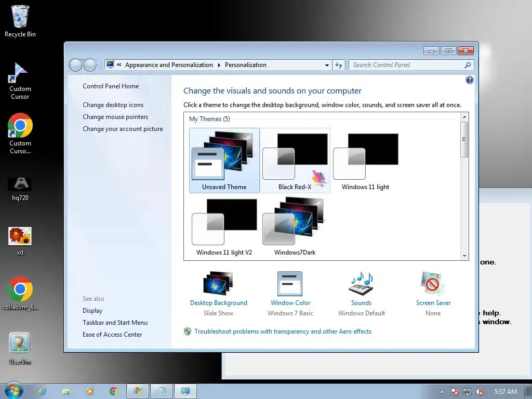Click the themes list scrollbar thumb
532x399 pixels.
pos(464,139)
